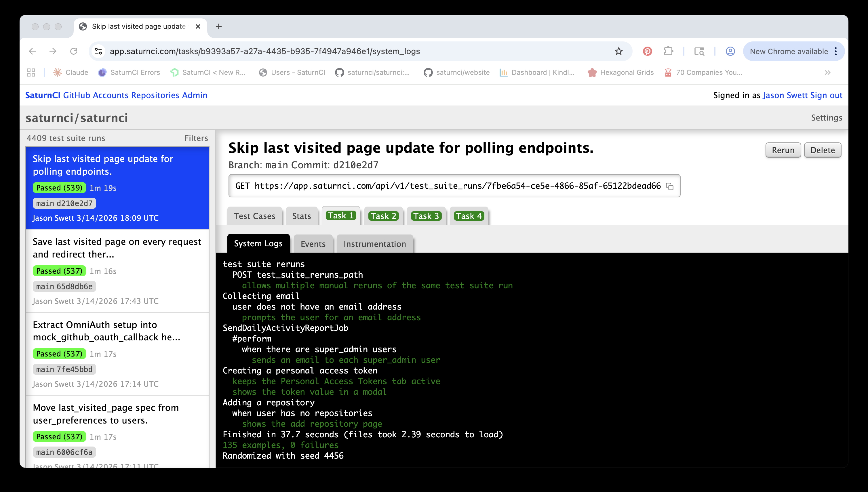The width and height of the screenshot is (868, 492).
Task: Open the Instrumentation tab
Action: [374, 244]
